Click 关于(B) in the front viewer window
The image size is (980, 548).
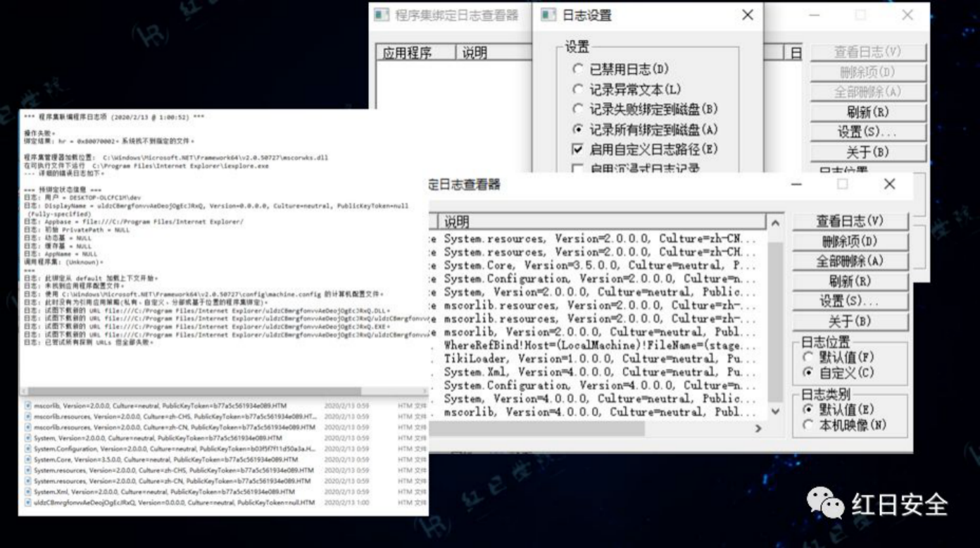(x=850, y=321)
